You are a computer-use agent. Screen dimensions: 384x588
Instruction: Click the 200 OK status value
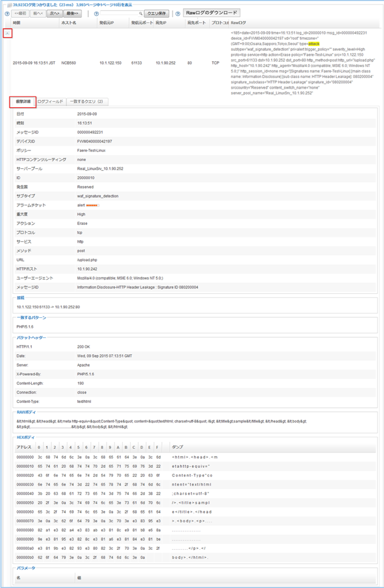[x=84, y=347]
